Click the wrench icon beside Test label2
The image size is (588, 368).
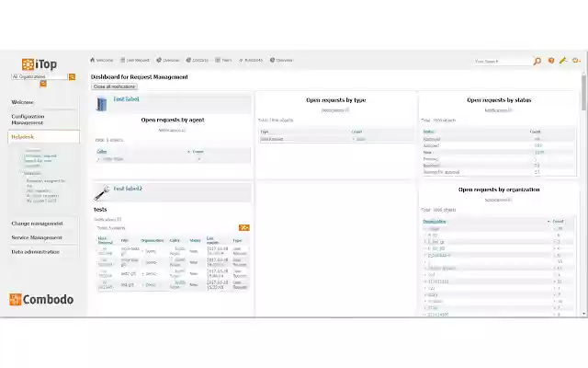[x=102, y=193]
